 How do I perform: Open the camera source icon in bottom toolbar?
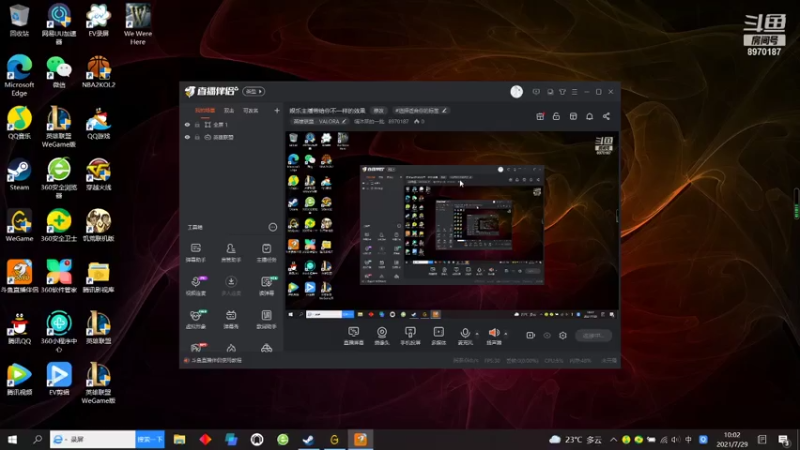coord(382,333)
